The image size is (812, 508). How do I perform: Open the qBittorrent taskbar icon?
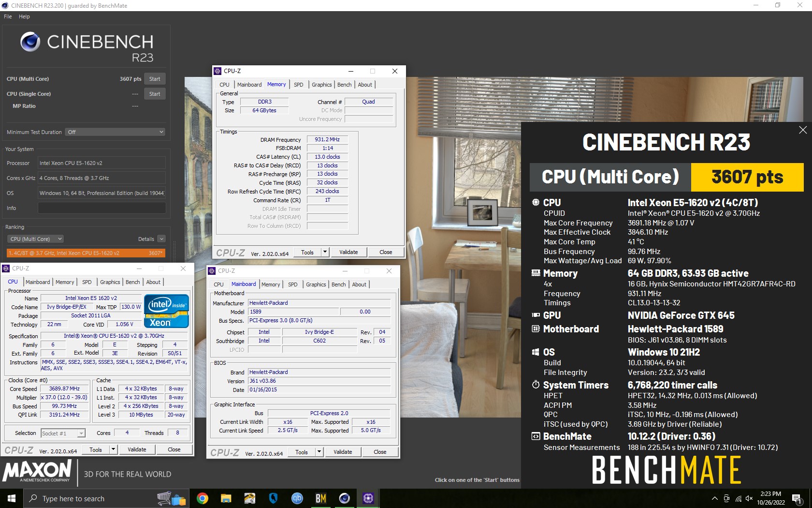[x=297, y=498]
